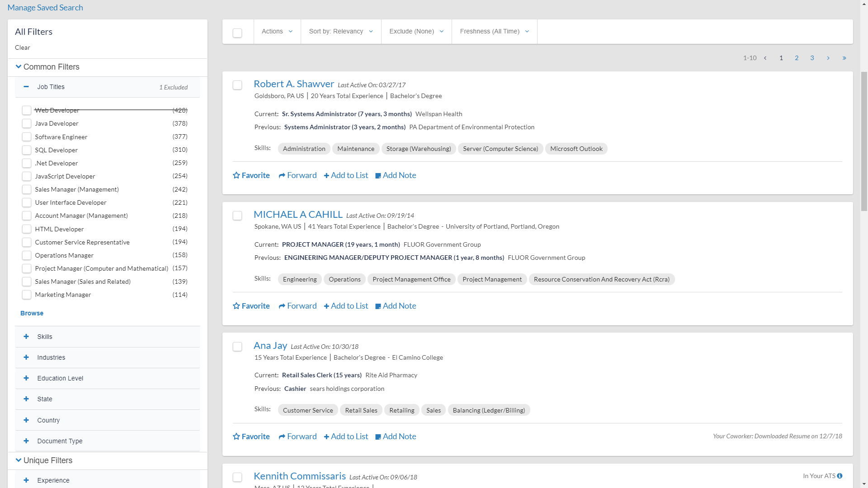The width and height of the screenshot is (868, 488).
Task: Go to results page 2
Action: click(797, 58)
